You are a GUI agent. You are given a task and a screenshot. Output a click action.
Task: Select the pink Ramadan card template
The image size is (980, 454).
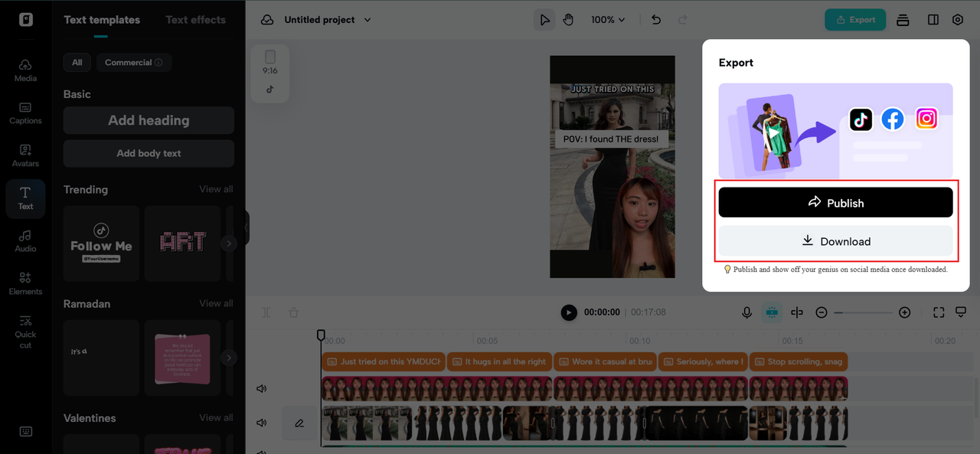[182, 358]
